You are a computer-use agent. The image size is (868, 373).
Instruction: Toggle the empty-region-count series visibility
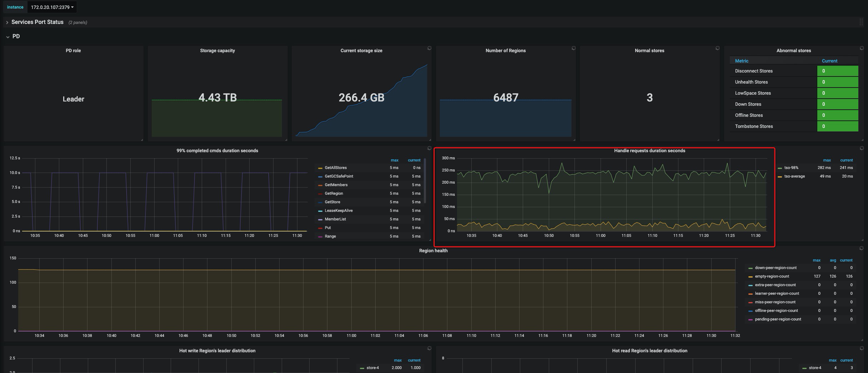click(x=772, y=277)
